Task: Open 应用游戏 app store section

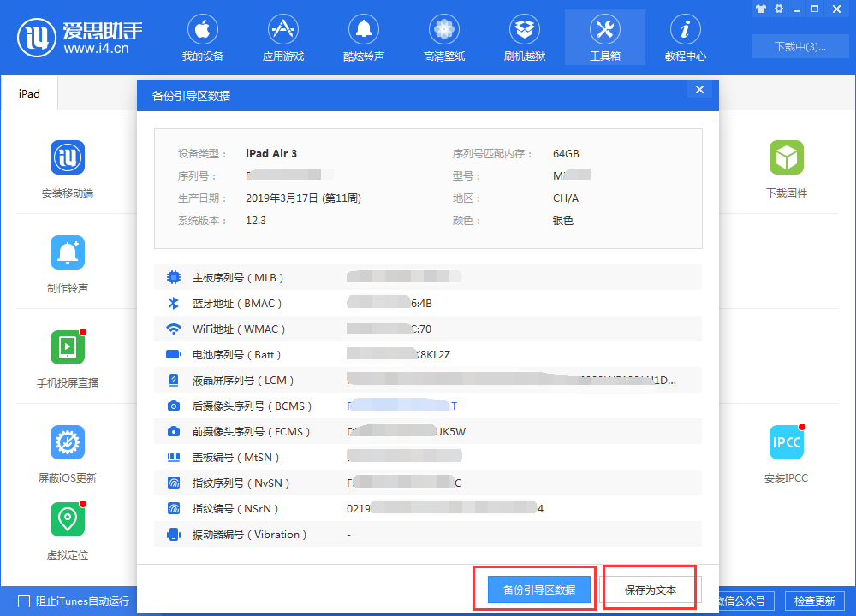Action: point(282,38)
